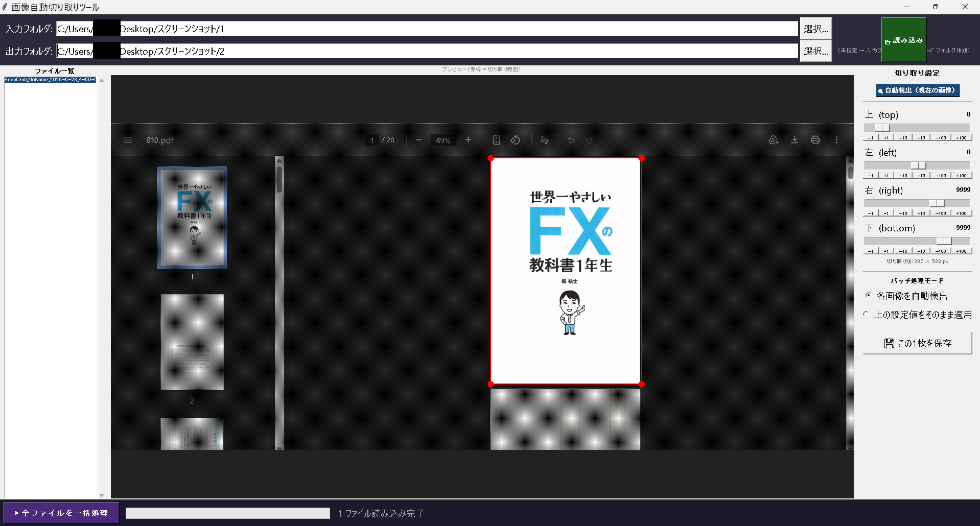Click the 左 (left) slider handle
The width and height of the screenshot is (980, 526).
(918, 165)
